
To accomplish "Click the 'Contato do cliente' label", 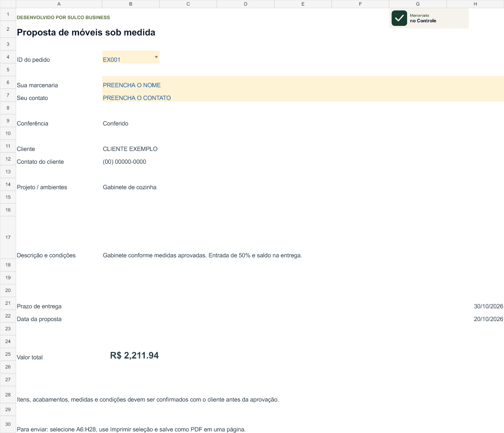I will [x=40, y=162].
